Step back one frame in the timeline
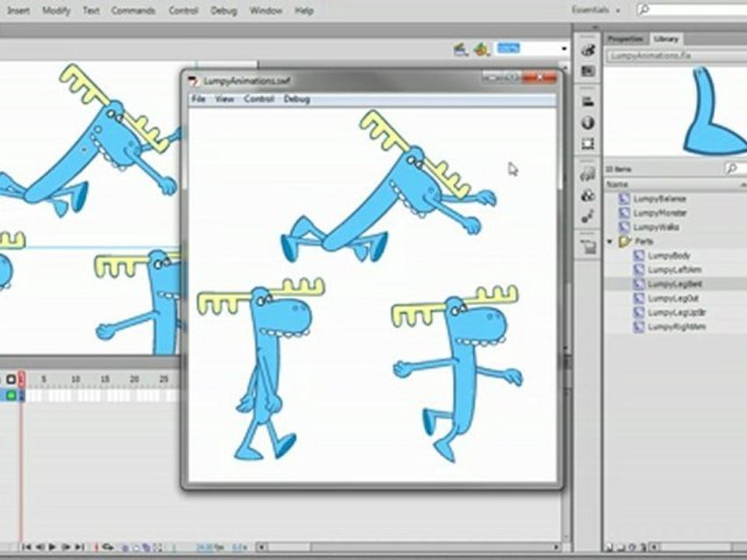 pyautogui.click(x=40, y=547)
